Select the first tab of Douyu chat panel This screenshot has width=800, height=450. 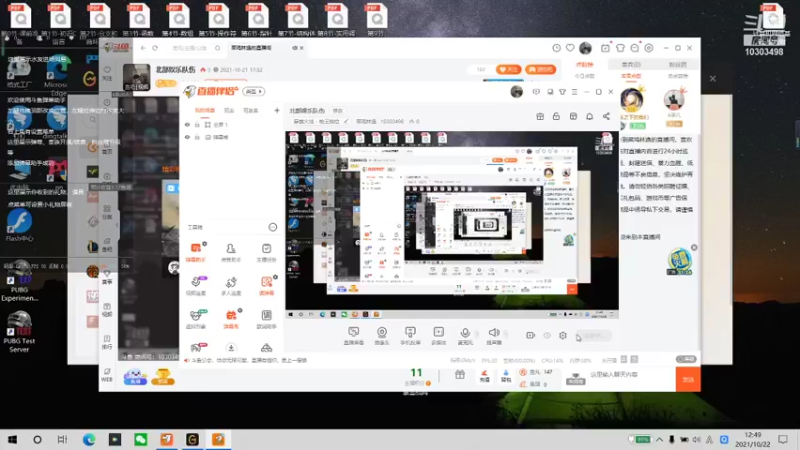585,65
